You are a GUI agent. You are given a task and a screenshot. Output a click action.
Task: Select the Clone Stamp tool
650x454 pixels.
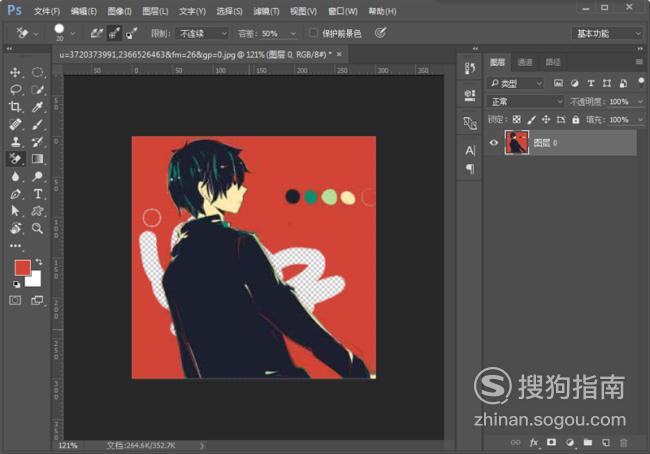[15, 142]
